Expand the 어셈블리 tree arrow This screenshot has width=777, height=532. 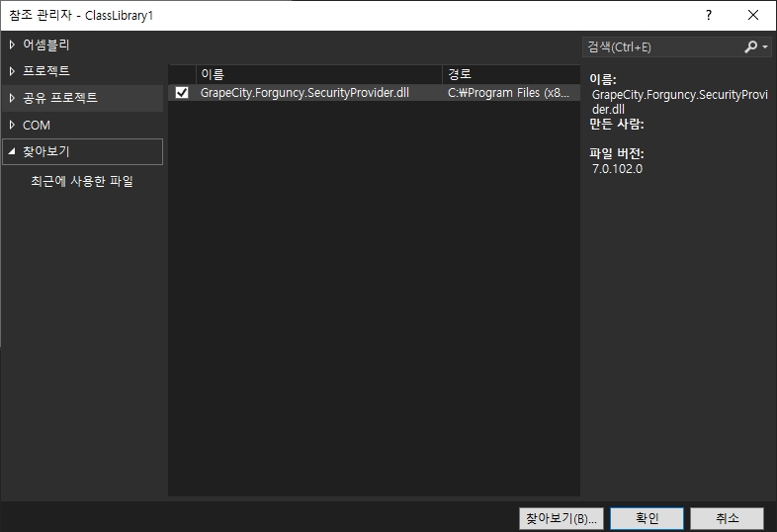click(x=12, y=44)
